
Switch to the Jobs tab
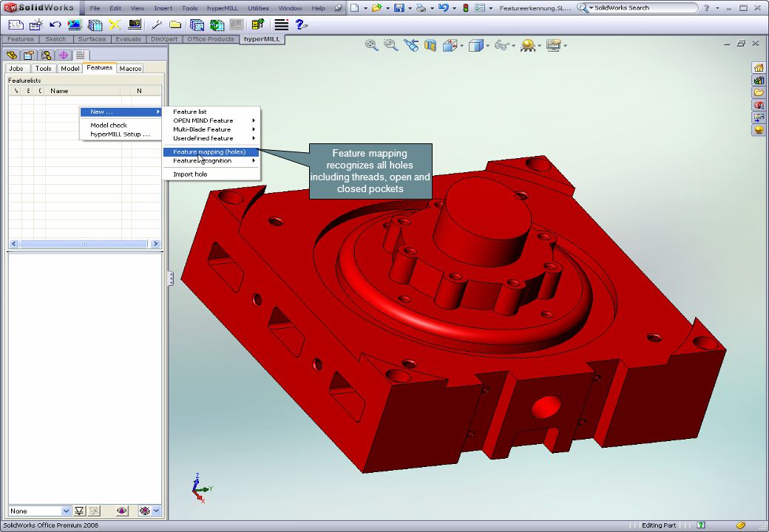[x=16, y=69]
